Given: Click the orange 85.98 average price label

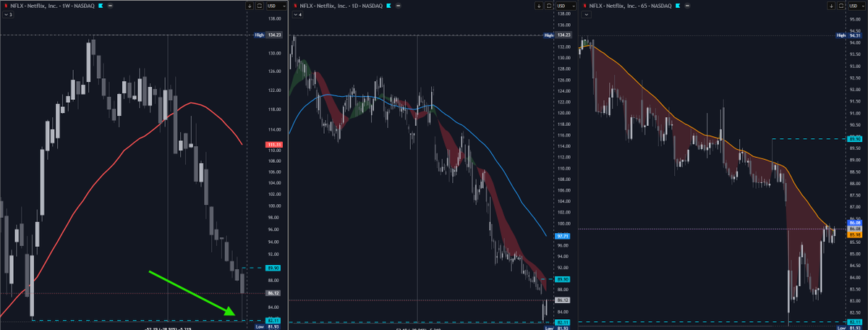Looking at the screenshot, I should pos(854,234).
